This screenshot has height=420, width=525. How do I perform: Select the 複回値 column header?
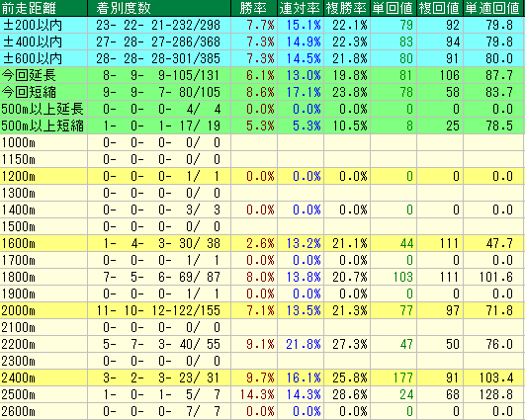pos(440,8)
